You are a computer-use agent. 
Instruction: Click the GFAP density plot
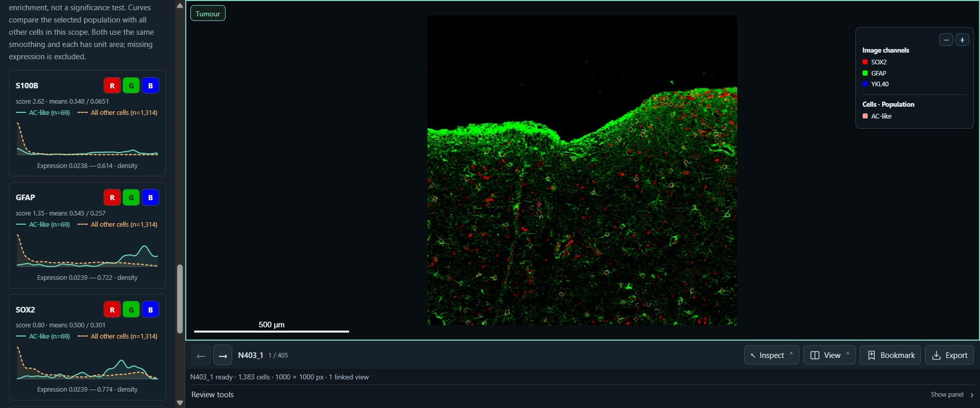(87, 251)
